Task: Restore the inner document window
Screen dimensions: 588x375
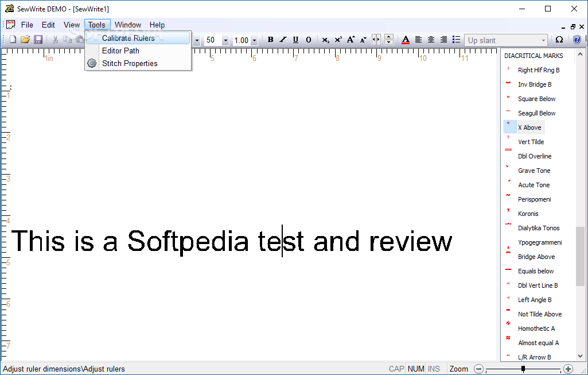Action: [x=573, y=26]
